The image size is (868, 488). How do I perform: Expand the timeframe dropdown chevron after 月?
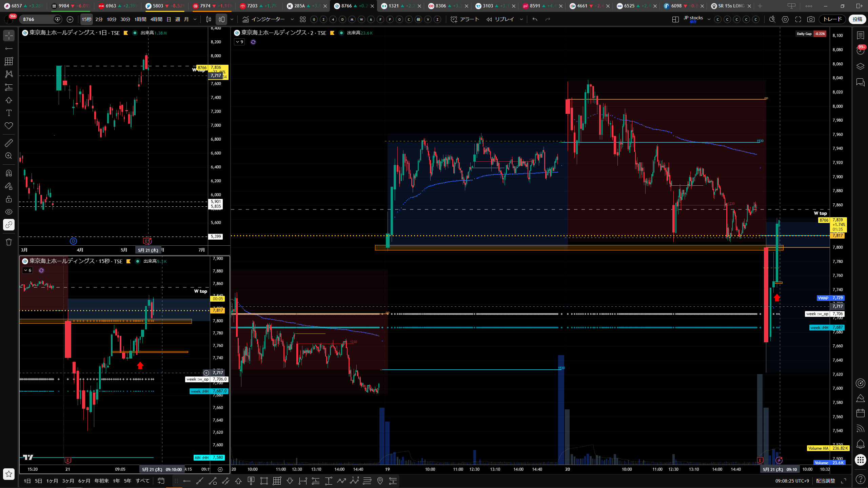click(x=195, y=19)
